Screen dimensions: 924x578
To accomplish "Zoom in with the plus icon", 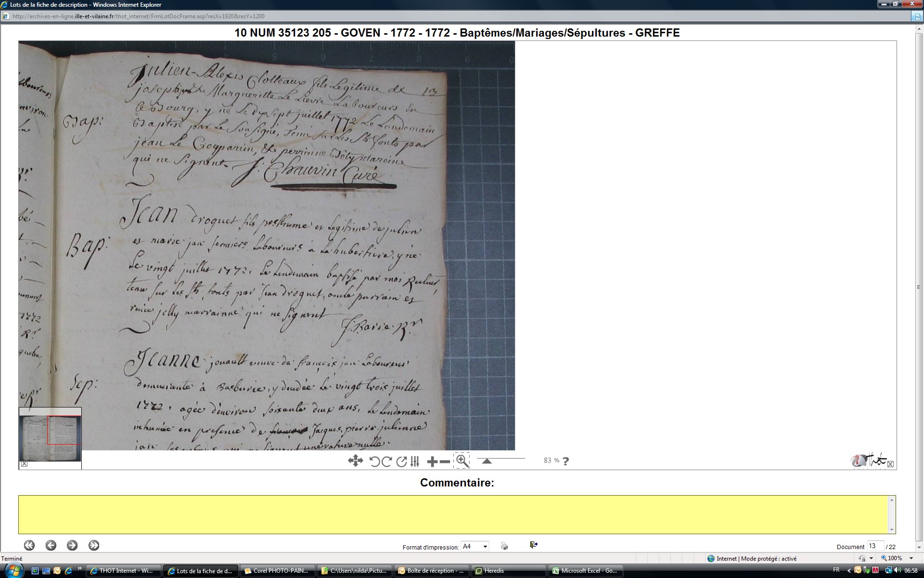I will [432, 462].
